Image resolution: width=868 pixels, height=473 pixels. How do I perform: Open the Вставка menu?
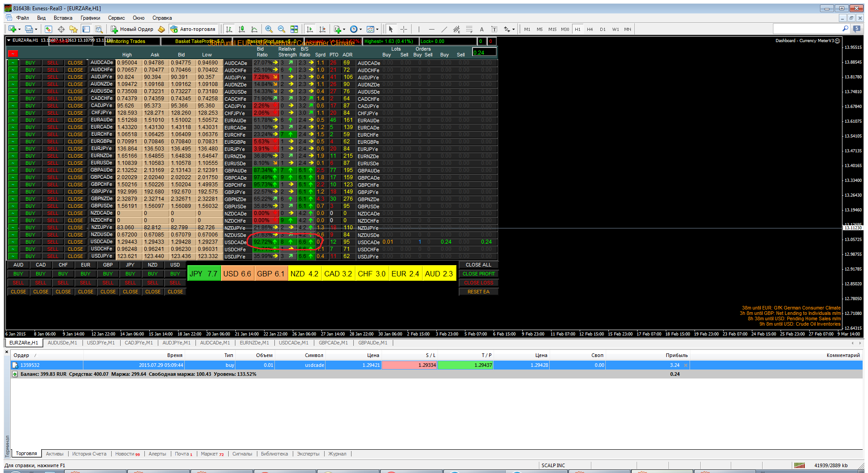coord(63,18)
